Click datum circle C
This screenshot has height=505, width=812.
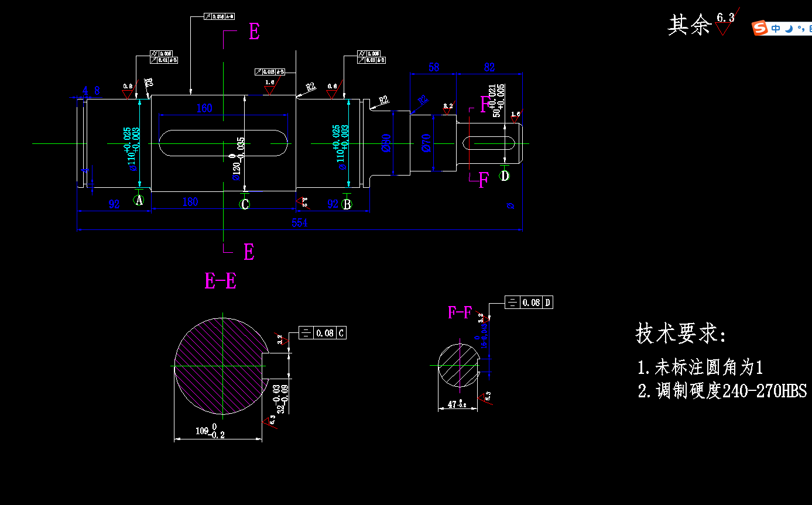[245, 204]
